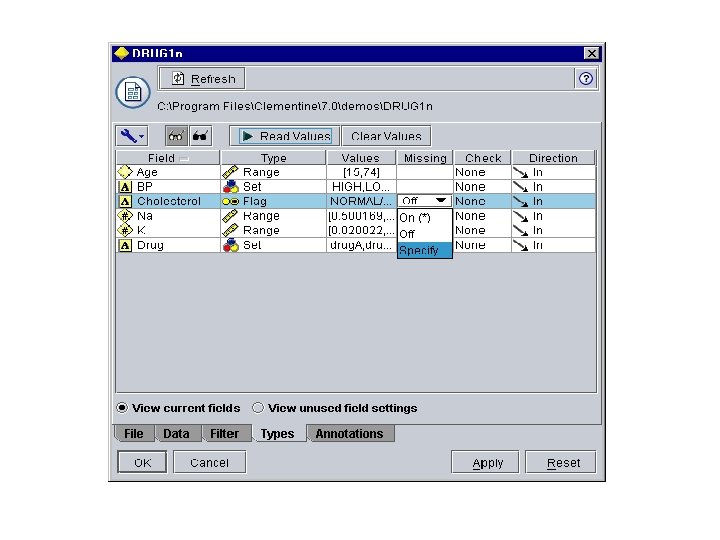Collapse the Cholesterol Missing dropdown arrow
Screen dimensions: 720x540
(441, 201)
